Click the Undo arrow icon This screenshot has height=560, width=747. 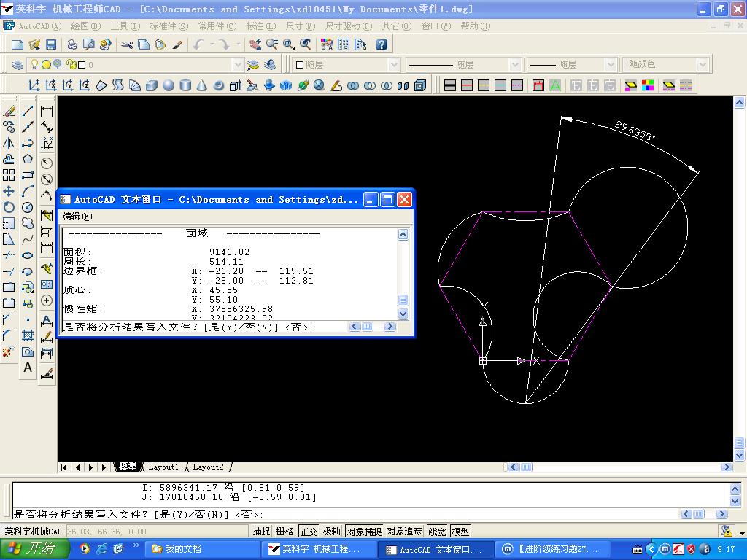coord(198,44)
